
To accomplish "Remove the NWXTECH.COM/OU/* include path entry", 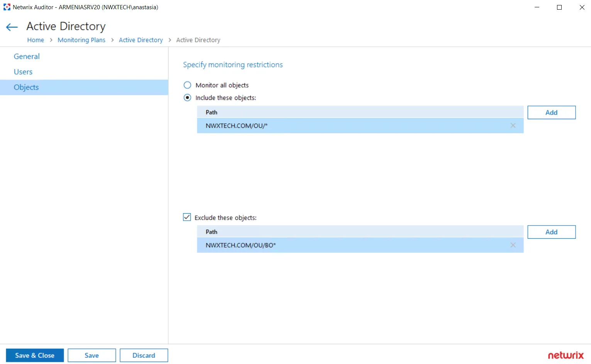I will (513, 126).
